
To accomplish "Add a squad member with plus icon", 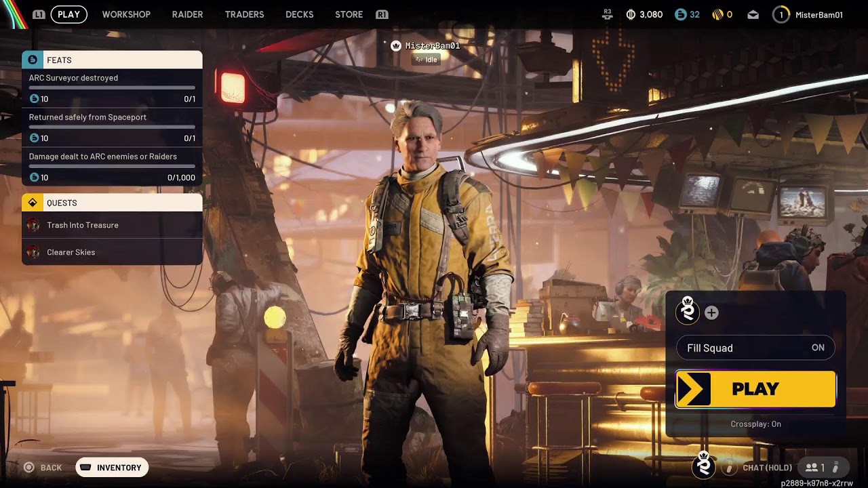I will (711, 312).
